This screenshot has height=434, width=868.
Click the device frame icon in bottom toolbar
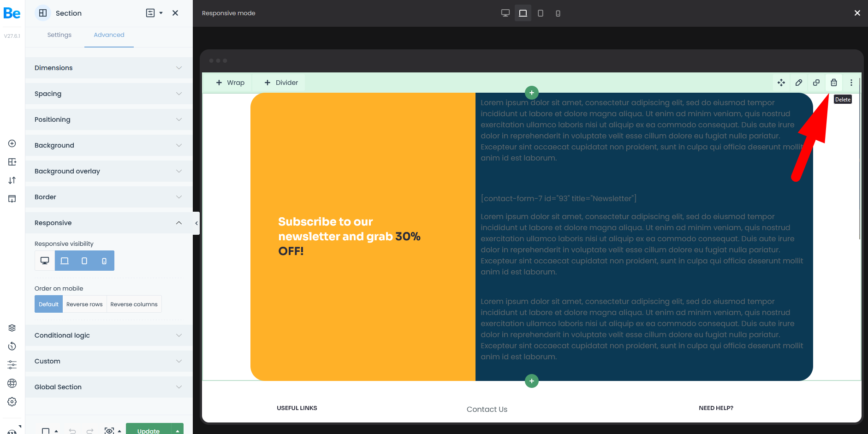click(x=46, y=431)
